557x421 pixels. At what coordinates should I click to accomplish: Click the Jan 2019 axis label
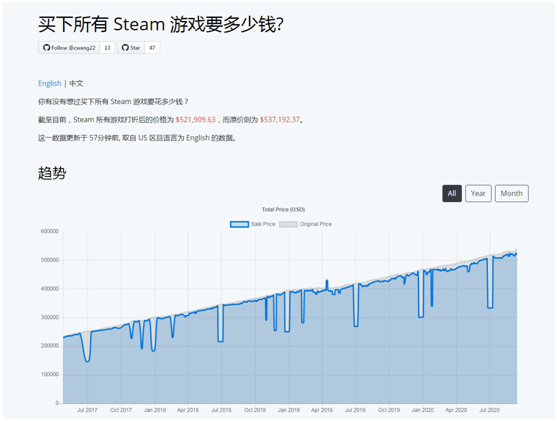point(288,410)
